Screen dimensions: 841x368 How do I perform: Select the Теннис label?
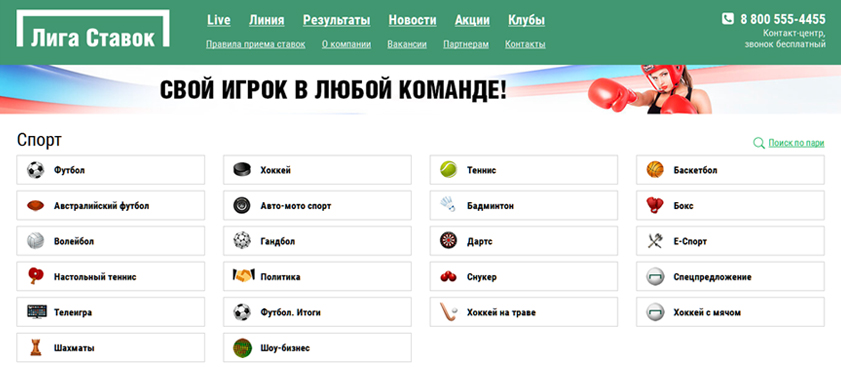click(x=482, y=171)
